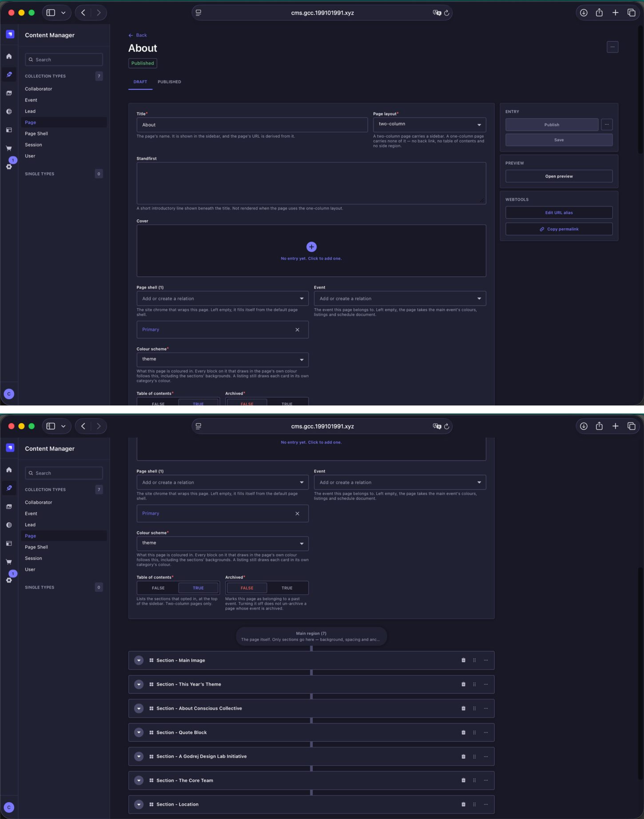The image size is (644, 819).
Task: Set Archived to FALSE in bottom window
Action: pos(247,588)
